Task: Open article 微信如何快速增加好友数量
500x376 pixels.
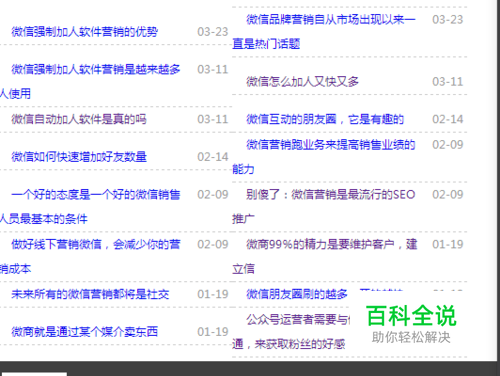Action: 79,157
